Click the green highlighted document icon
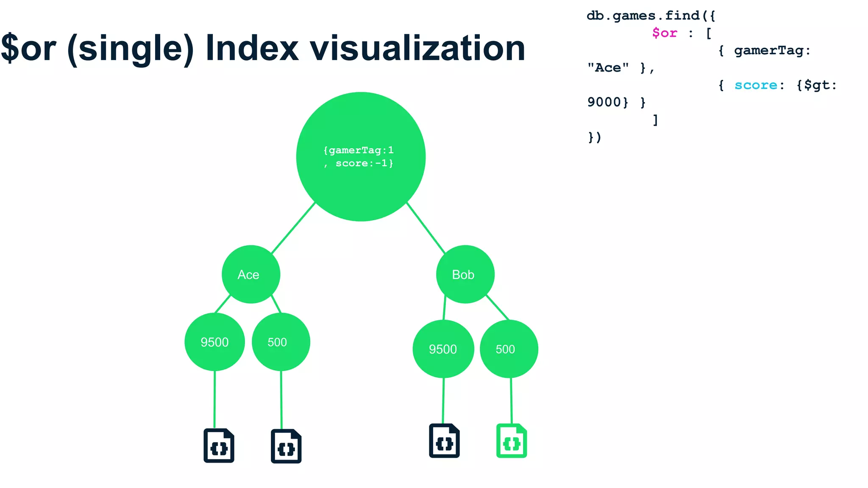 coord(512,441)
